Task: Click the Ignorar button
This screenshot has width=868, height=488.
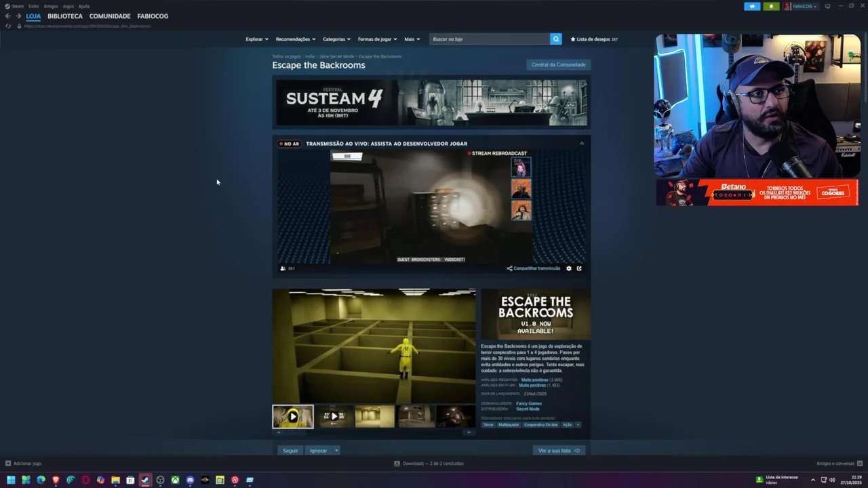Action: (319, 451)
